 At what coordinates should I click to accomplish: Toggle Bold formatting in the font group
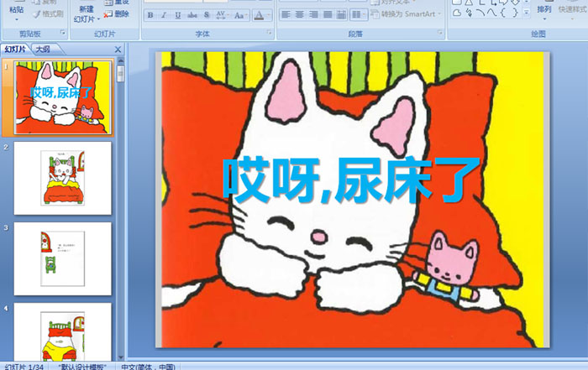[150, 15]
